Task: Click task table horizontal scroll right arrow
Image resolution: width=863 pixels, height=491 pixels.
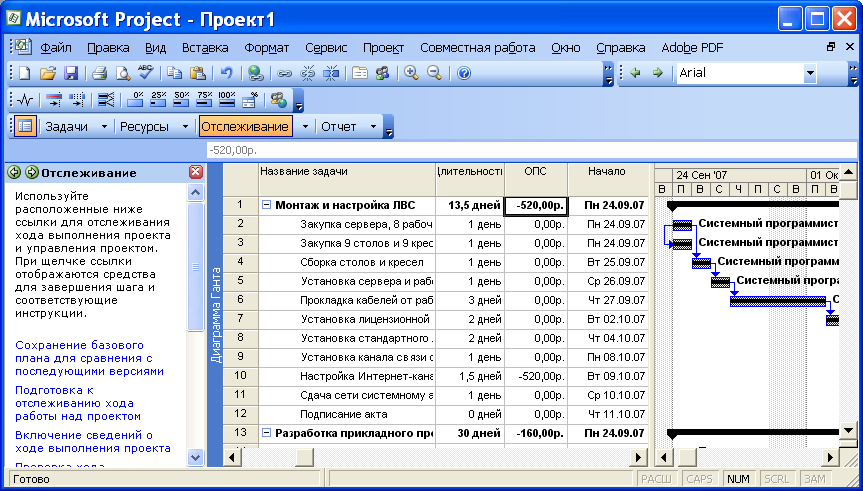Action: pos(638,457)
